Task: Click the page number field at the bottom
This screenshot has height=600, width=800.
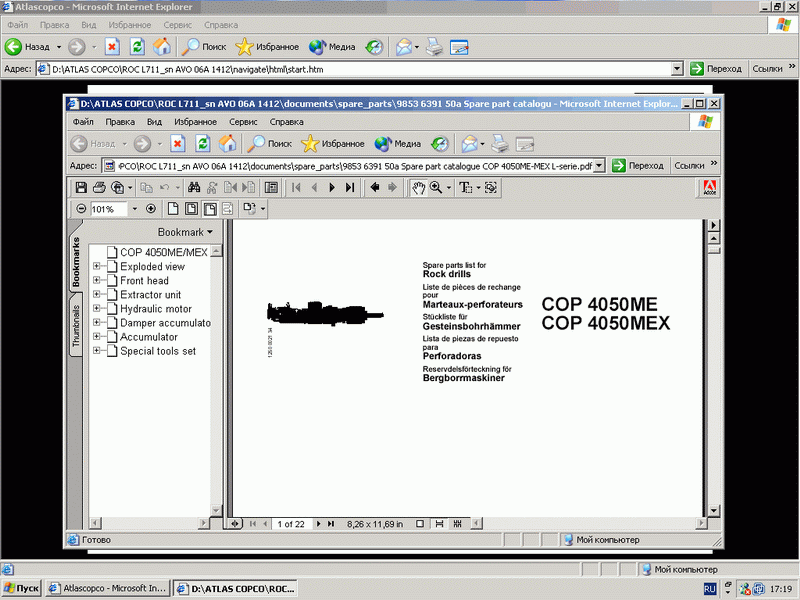Action: tap(291, 523)
